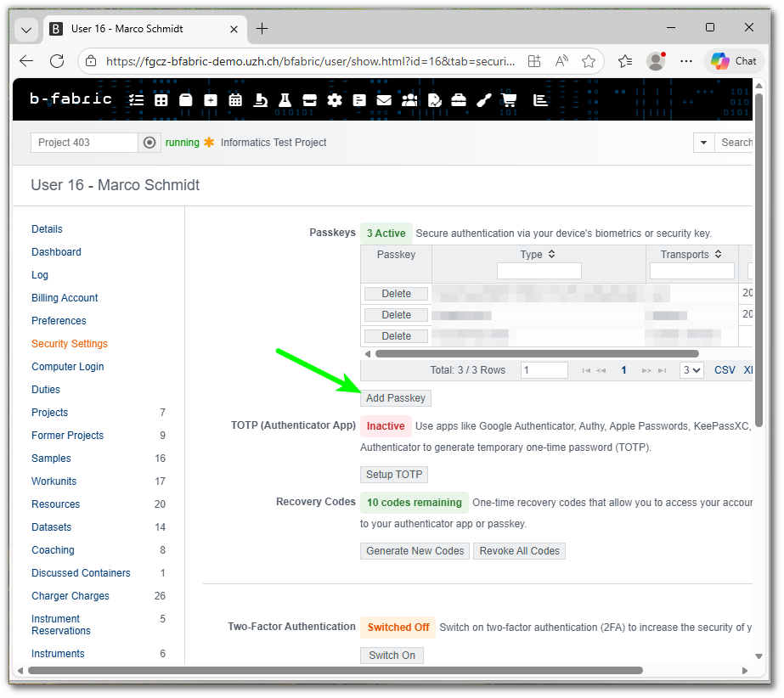Open Charger Charges in sidebar
784x698 pixels.
coord(70,596)
